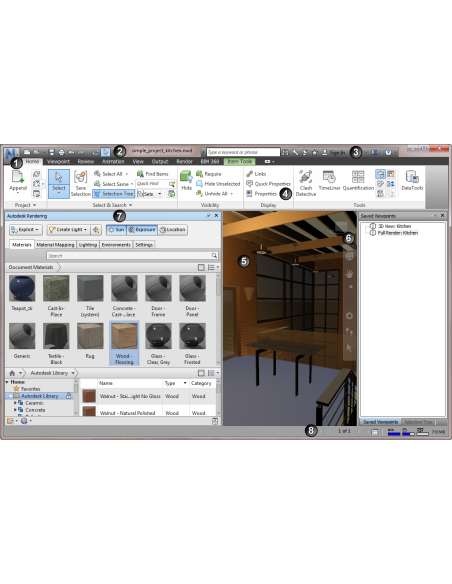The image size is (452, 584).
Task: Switch to the Review ribbon tab
Action: [x=86, y=161]
